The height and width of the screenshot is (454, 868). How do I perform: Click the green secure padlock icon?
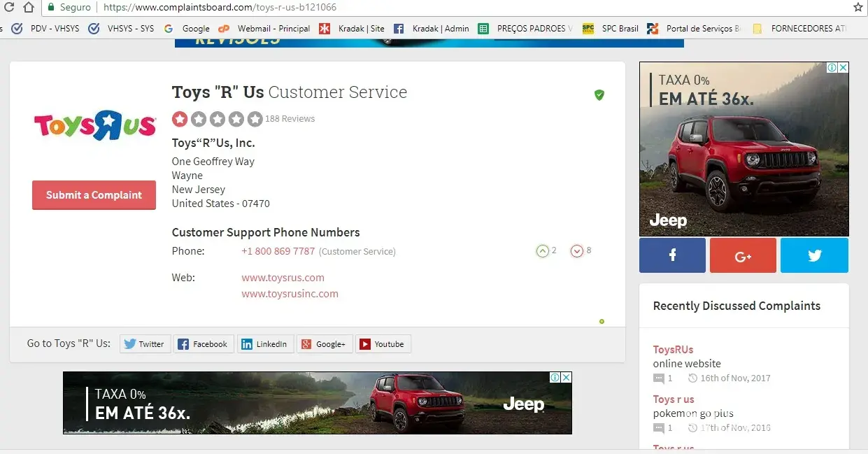(51, 7)
